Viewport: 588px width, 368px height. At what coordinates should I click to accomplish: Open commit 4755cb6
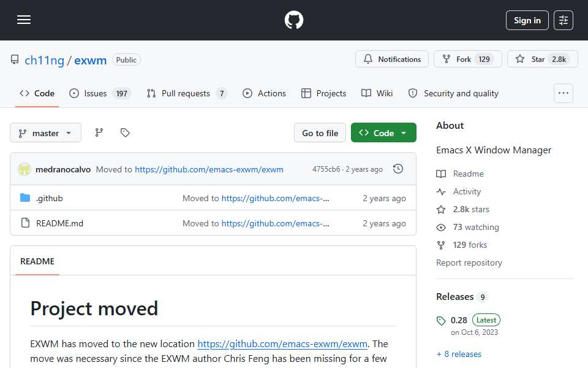coord(326,169)
